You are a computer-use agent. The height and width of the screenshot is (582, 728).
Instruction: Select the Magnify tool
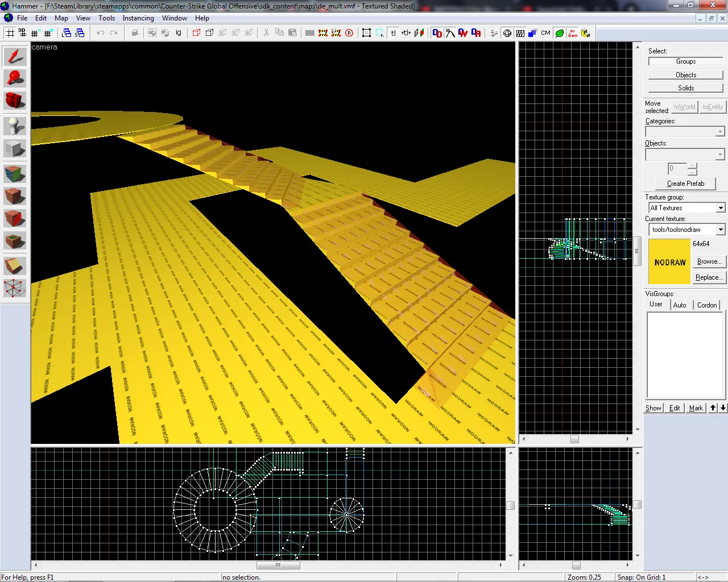point(15,78)
